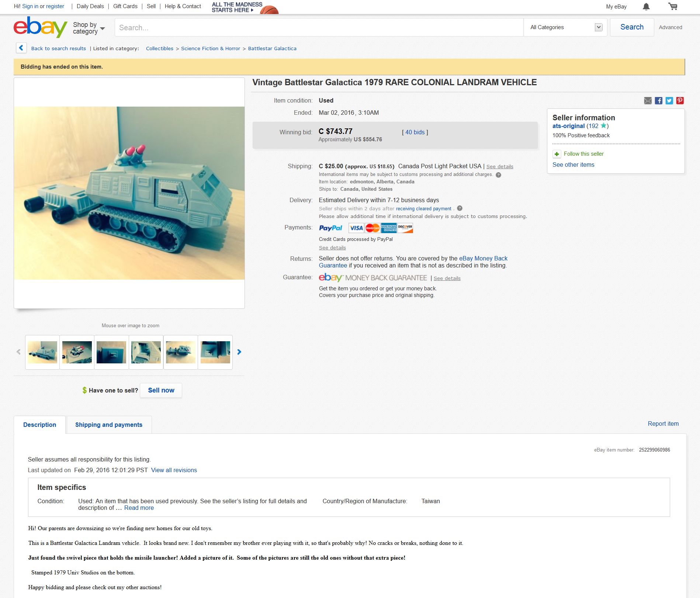Select the third thumbnail image

(111, 352)
